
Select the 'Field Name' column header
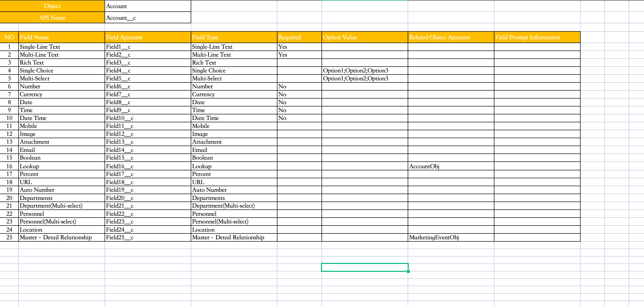point(61,37)
